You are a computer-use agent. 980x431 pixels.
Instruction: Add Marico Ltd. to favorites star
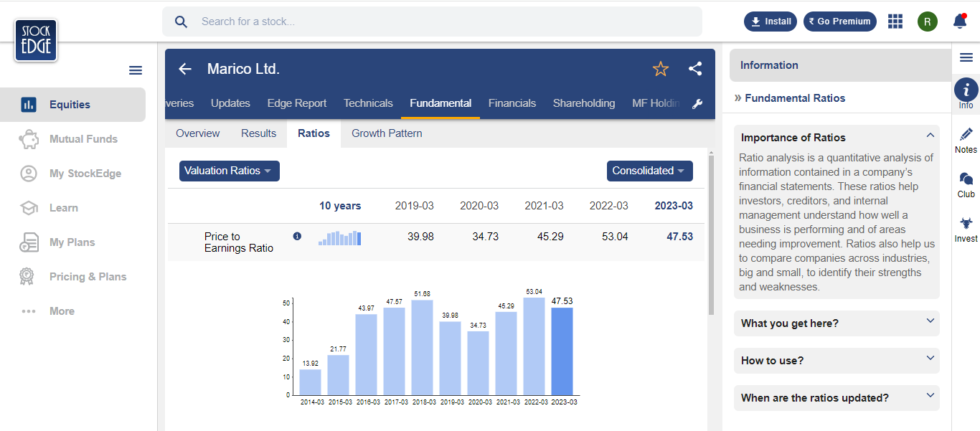click(661, 69)
